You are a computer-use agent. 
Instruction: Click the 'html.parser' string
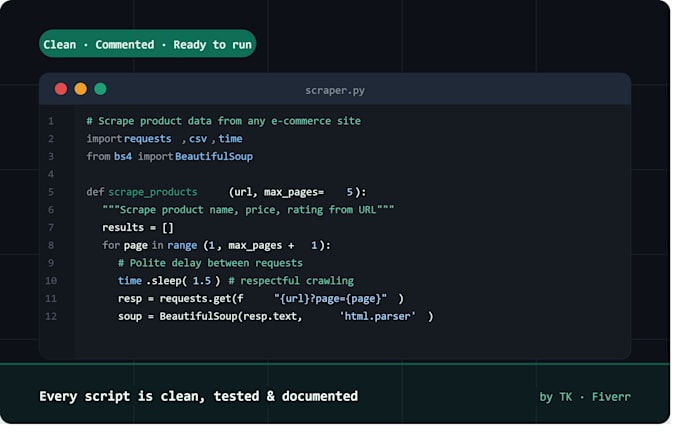coord(378,317)
